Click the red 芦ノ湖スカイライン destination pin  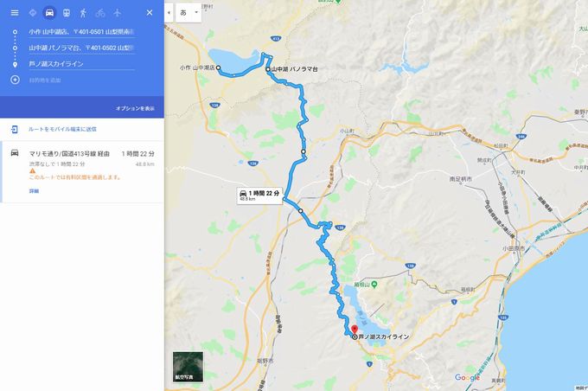pyautogui.click(x=355, y=330)
